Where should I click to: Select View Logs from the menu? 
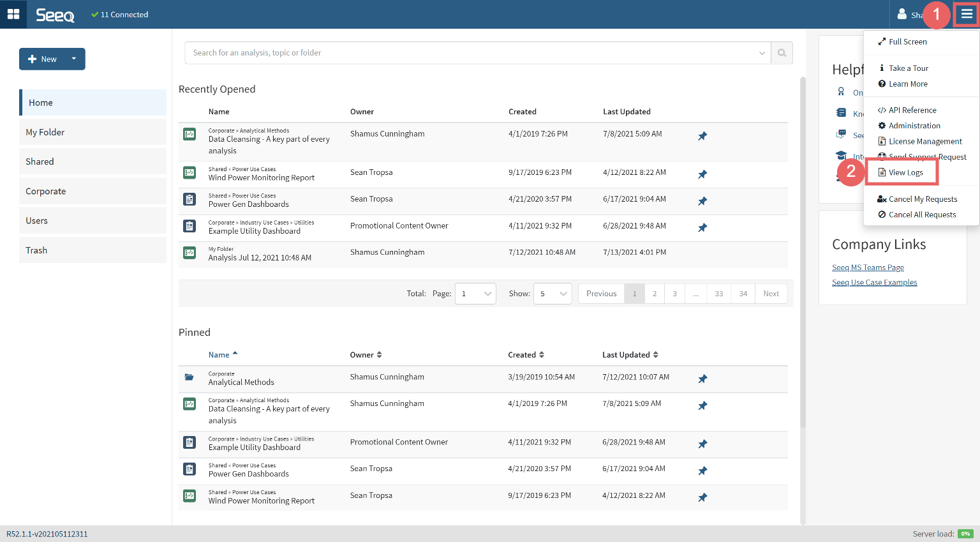click(905, 172)
